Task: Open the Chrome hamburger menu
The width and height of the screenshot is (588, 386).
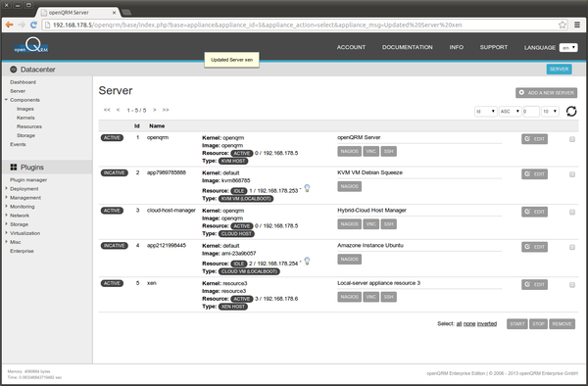Action: pyautogui.click(x=577, y=24)
